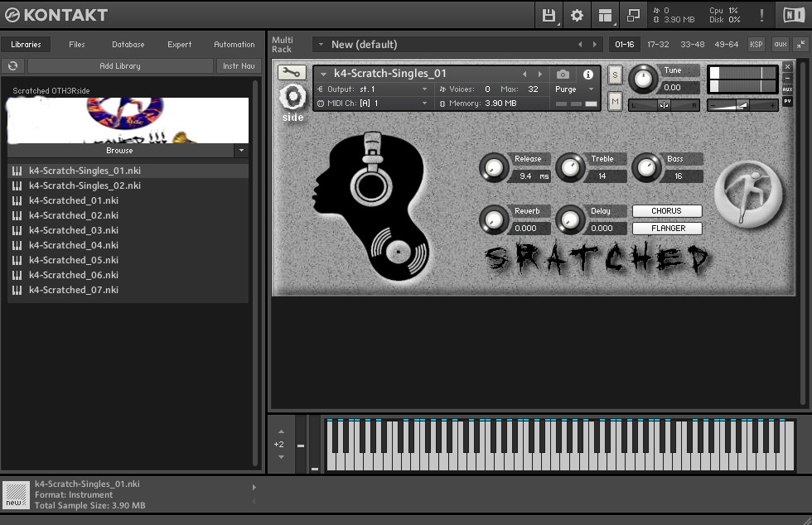Select the next multi with right arrow
Image resolution: width=812 pixels, height=525 pixels.
(x=595, y=45)
